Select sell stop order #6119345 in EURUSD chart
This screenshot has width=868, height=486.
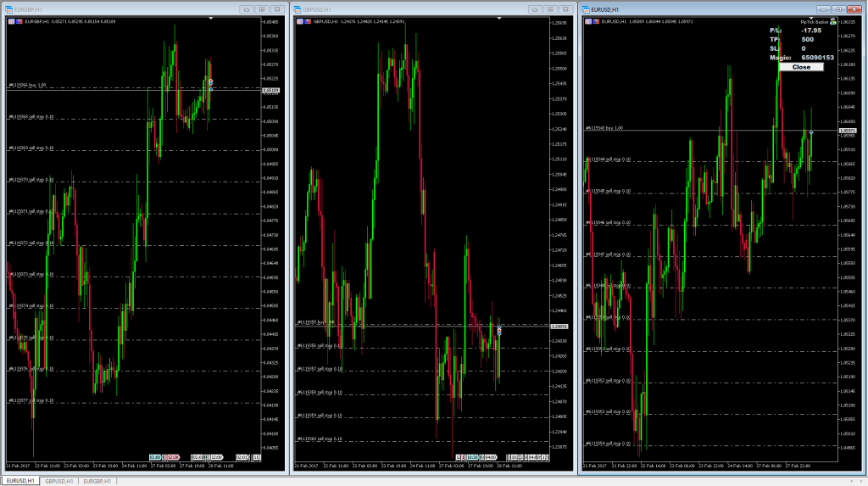[609, 191]
